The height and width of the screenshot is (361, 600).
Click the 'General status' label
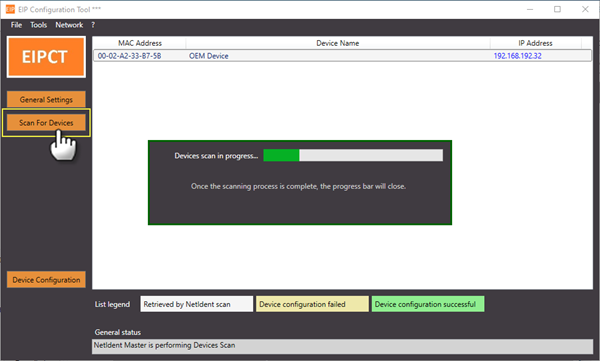click(x=117, y=332)
